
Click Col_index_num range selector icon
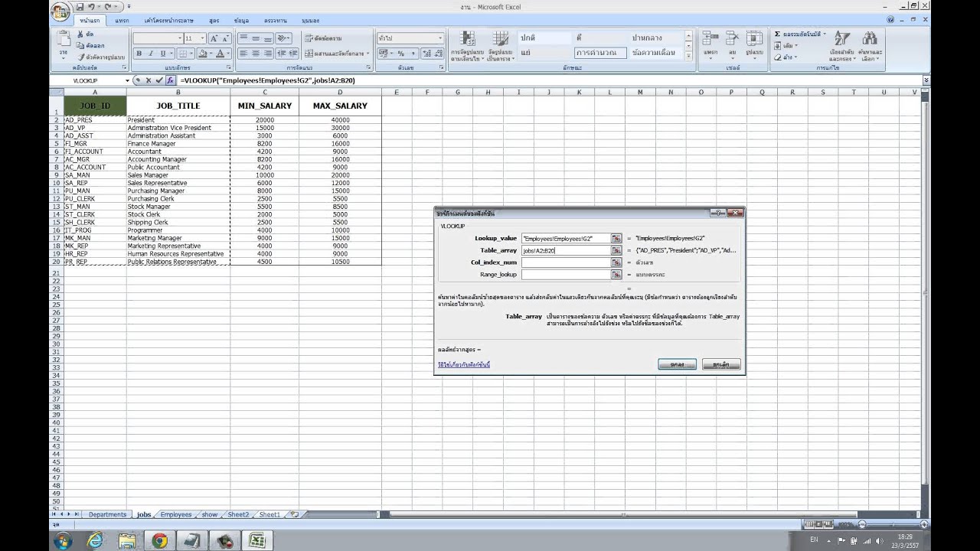coord(616,262)
